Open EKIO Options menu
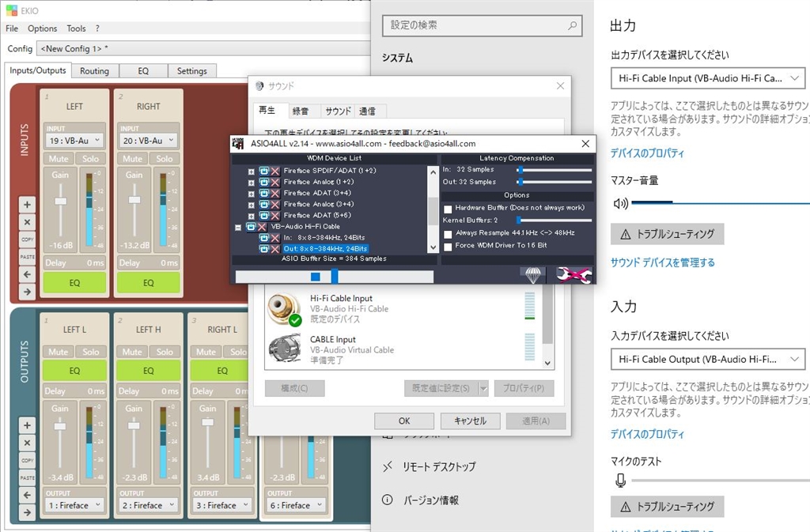The width and height of the screenshot is (810, 532). 43,28
